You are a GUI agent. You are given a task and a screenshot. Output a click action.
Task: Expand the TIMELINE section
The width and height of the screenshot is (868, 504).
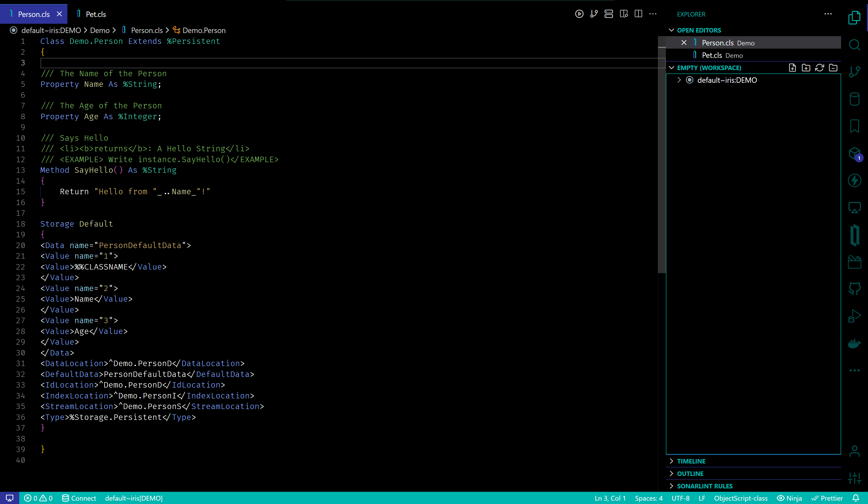691,461
